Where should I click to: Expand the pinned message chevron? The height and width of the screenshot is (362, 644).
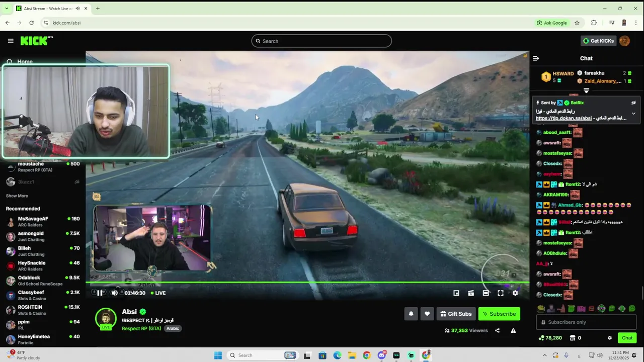pos(633,114)
